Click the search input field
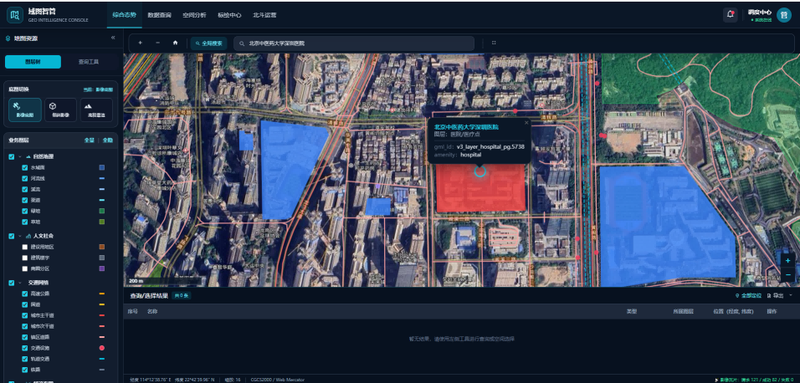 click(354, 43)
